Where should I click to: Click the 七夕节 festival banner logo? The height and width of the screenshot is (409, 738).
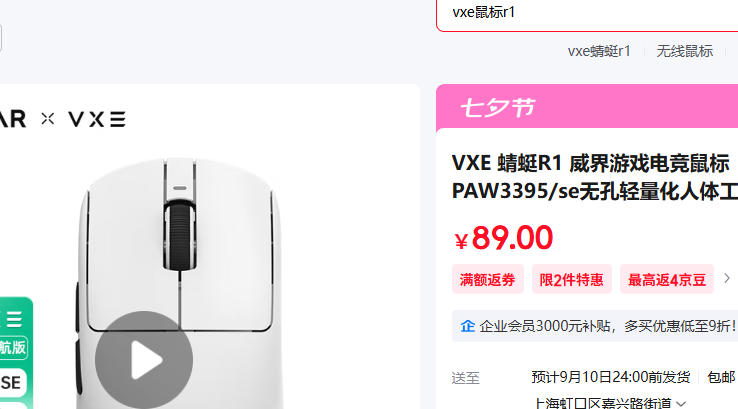(497, 108)
